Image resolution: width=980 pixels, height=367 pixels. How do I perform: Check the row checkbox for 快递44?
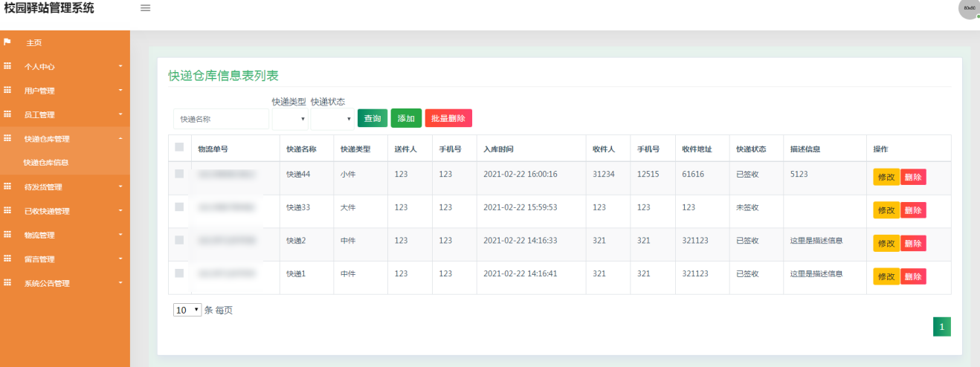(x=179, y=174)
